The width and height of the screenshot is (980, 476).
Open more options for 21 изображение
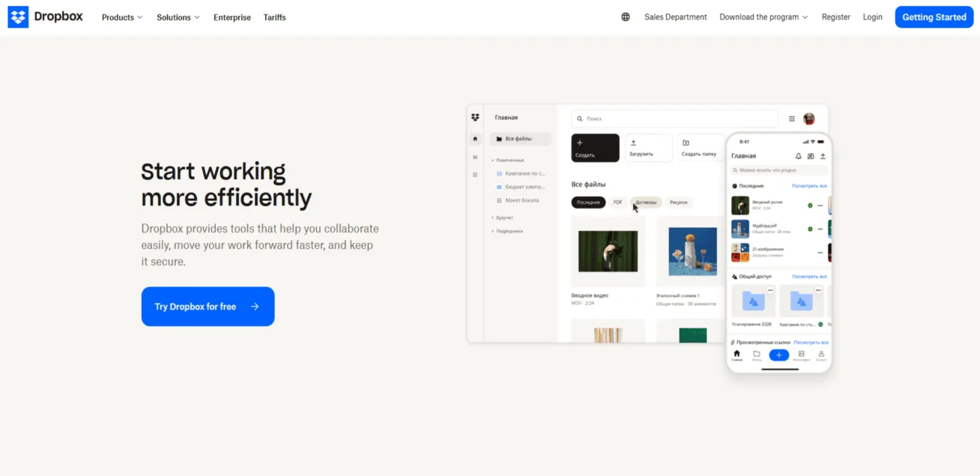click(820, 252)
